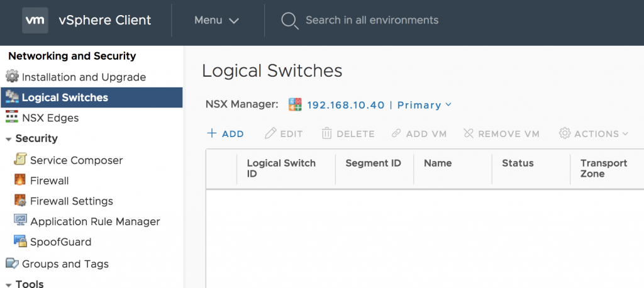Screen dimensions: 644x288
Task: Click the NSX Edges icon
Action: pyautogui.click(x=12, y=117)
